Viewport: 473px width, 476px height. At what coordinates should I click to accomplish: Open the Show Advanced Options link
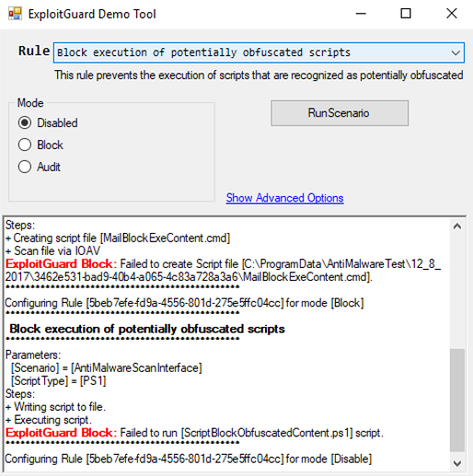click(284, 198)
